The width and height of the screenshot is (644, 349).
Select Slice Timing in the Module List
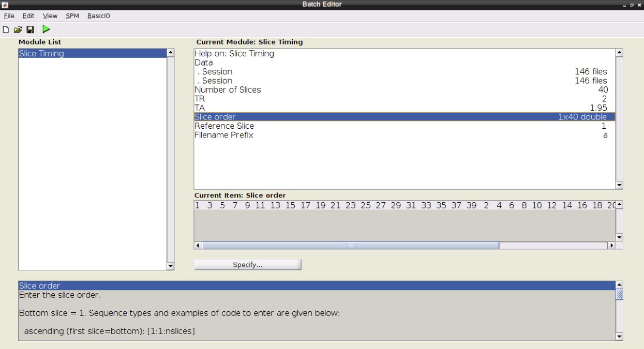coord(93,53)
